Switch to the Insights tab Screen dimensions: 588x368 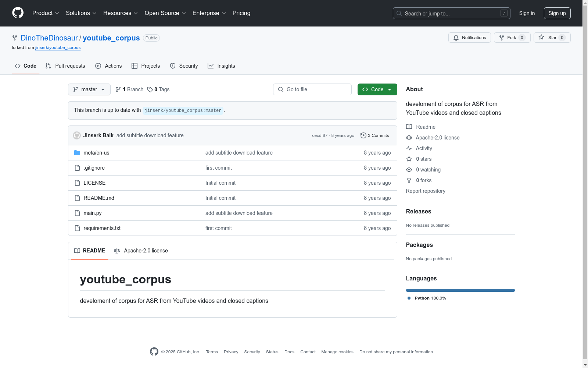click(x=221, y=66)
